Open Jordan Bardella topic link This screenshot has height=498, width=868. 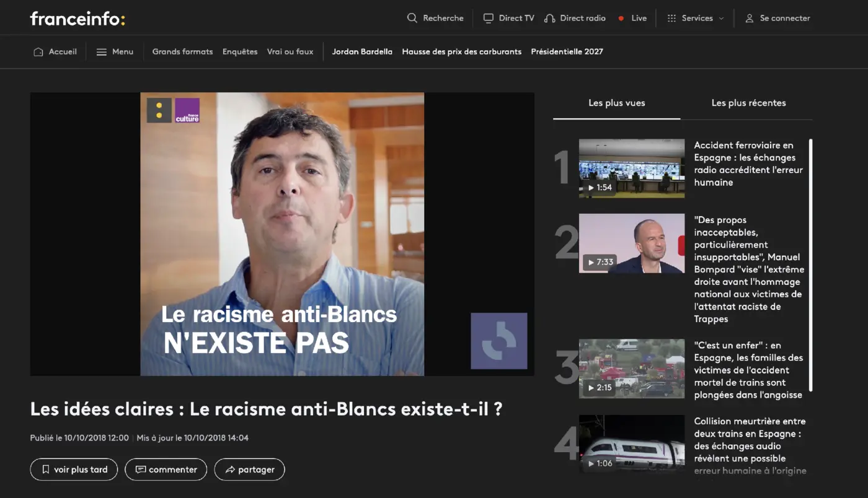[362, 51]
